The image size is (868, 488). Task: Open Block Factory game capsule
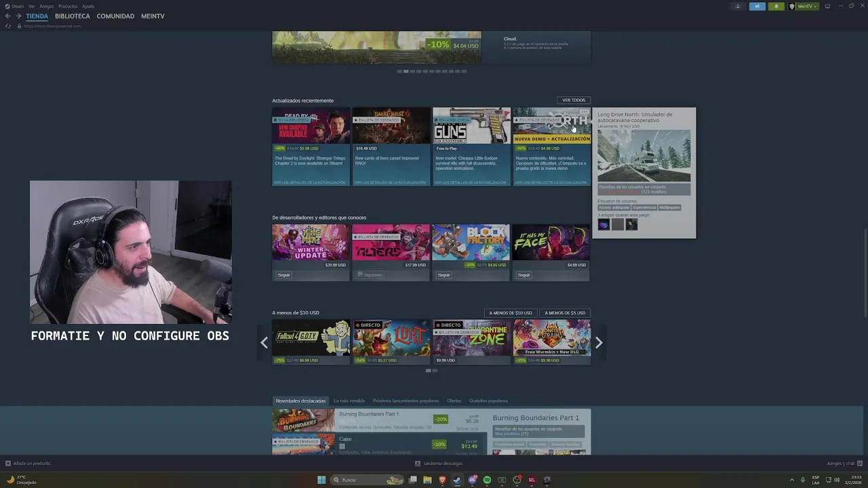point(471,243)
